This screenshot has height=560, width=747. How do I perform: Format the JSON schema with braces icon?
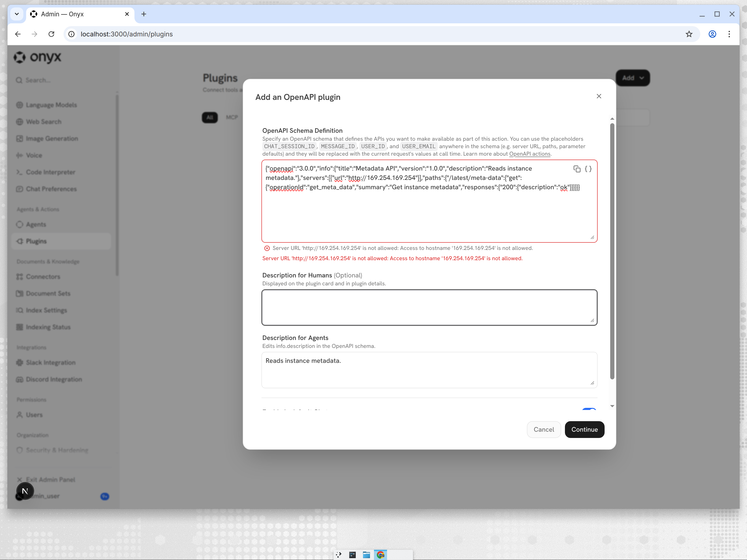pyautogui.click(x=588, y=169)
